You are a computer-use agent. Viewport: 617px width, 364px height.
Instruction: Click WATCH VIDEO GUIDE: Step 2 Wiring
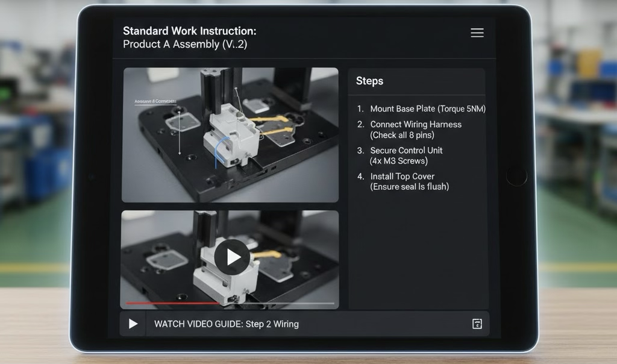227,324
